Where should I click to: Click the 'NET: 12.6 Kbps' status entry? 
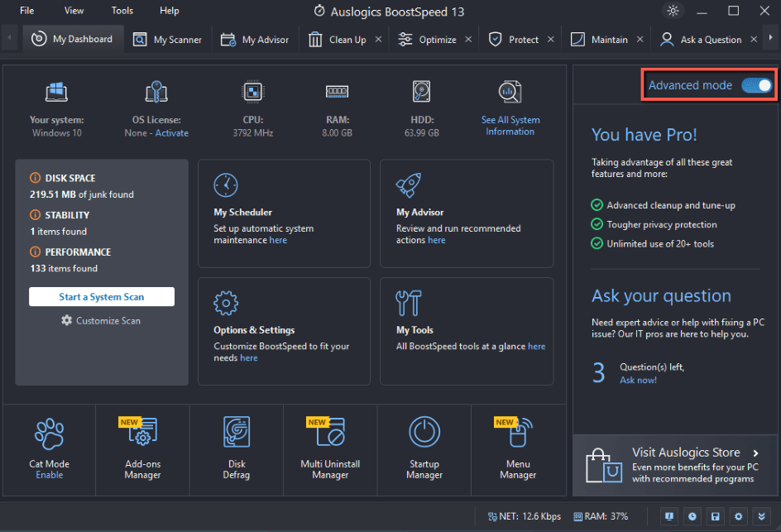click(525, 516)
